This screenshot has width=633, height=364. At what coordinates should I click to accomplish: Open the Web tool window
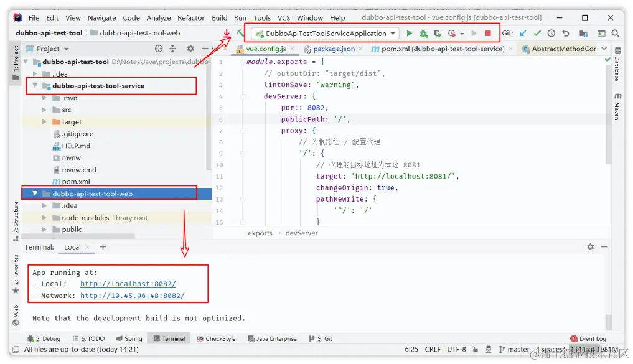(16, 315)
